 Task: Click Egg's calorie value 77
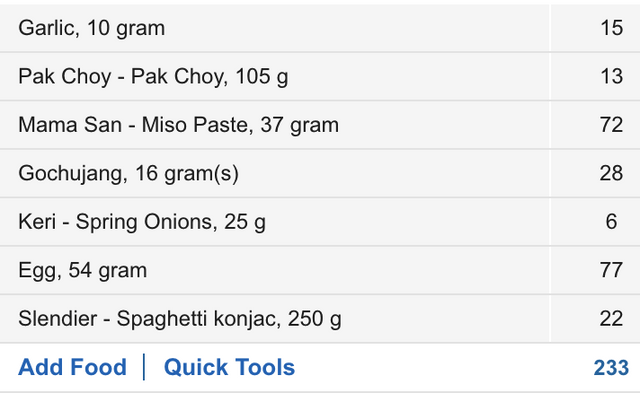click(611, 270)
